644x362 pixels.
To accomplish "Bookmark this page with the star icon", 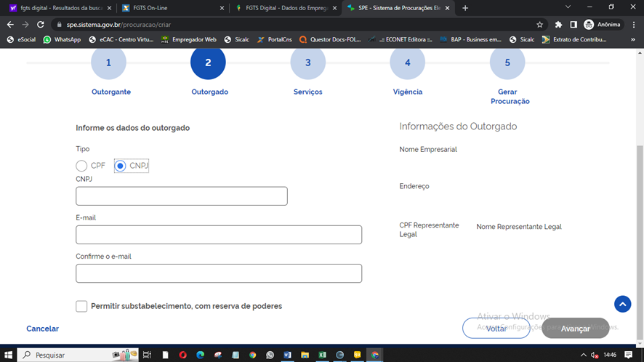I will 539,24.
